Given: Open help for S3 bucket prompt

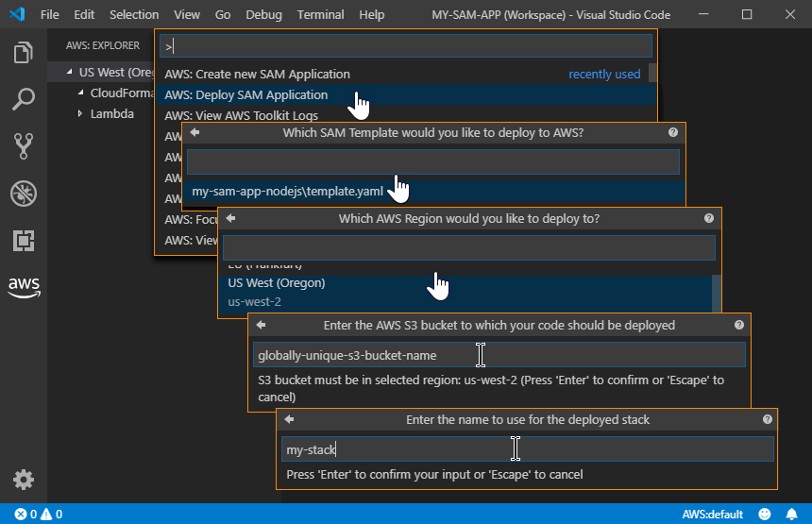Looking at the screenshot, I should tap(739, 325).
